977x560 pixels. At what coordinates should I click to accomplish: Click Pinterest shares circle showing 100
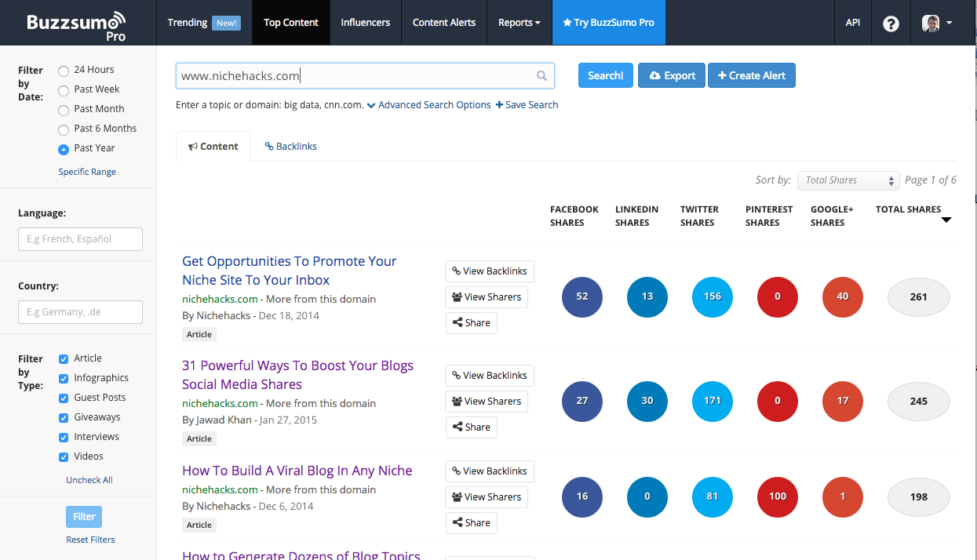click(778, 496)
